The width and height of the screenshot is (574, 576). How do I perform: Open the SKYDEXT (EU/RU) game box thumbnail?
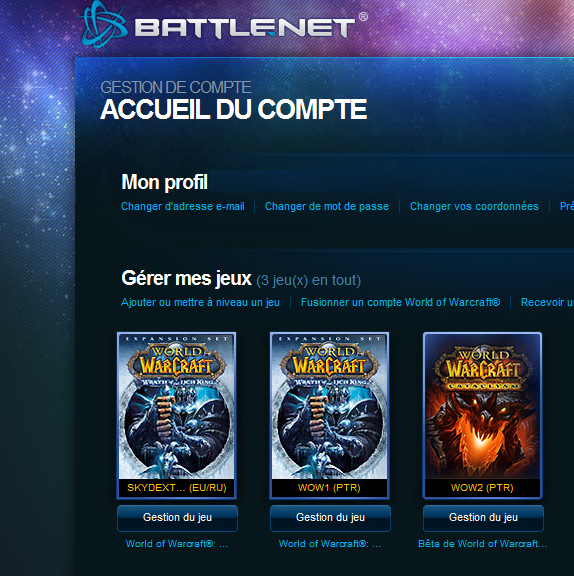point(177,406)
